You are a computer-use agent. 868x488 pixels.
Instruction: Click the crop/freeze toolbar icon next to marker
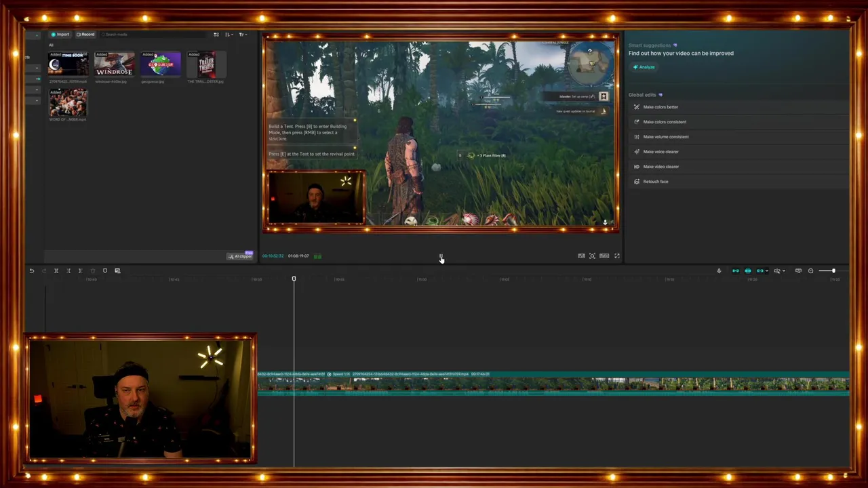(117, 271)
